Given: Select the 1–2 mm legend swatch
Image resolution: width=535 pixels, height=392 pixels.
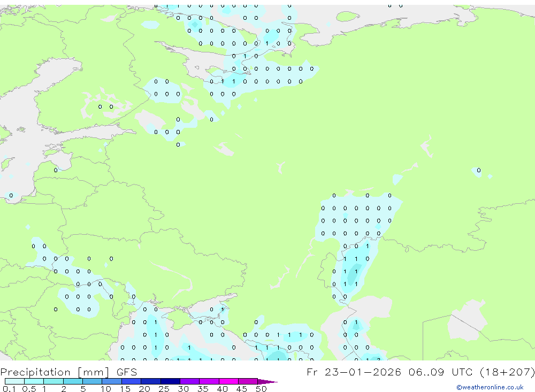Looking at the screenshot, I should (x=53, y=381).
